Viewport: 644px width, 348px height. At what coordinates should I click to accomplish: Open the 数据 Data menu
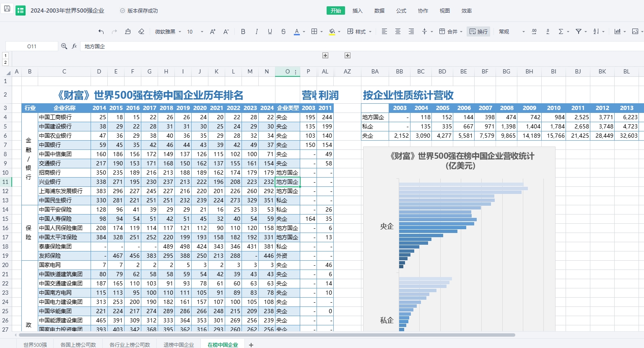tap(379, 10)
